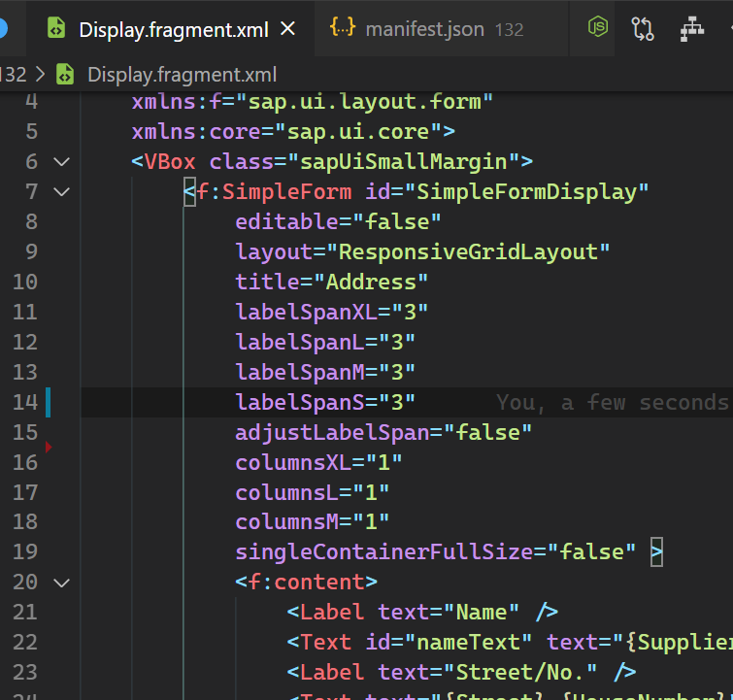Click the Label text="Name" element
The height and width of the screenshot is (700, 733).
click(x=422, y=613)
